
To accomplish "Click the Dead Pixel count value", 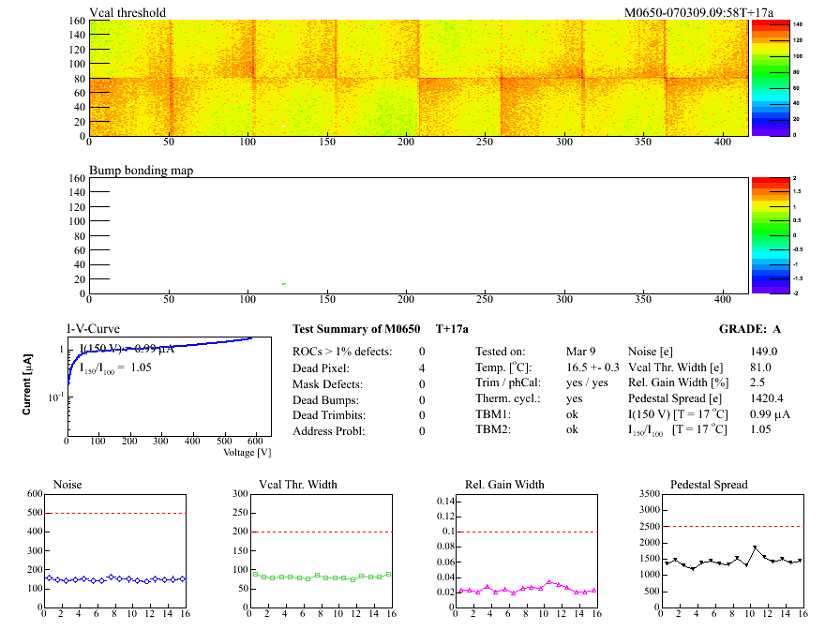I will (x=422, y=367).
